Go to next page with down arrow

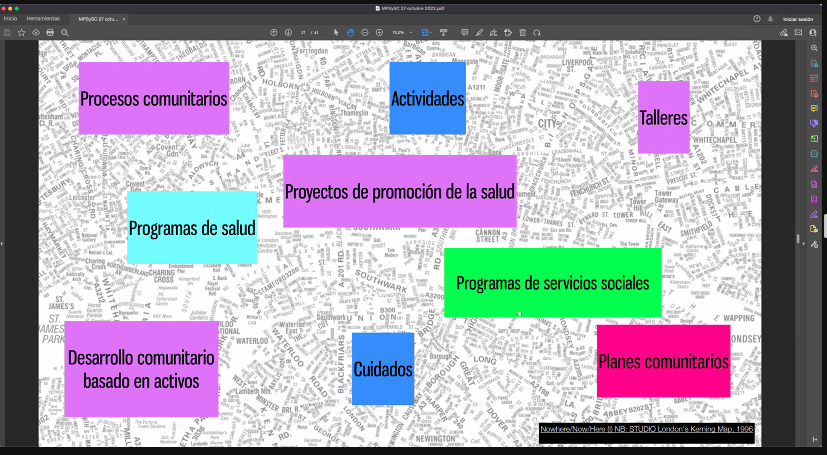288,33
